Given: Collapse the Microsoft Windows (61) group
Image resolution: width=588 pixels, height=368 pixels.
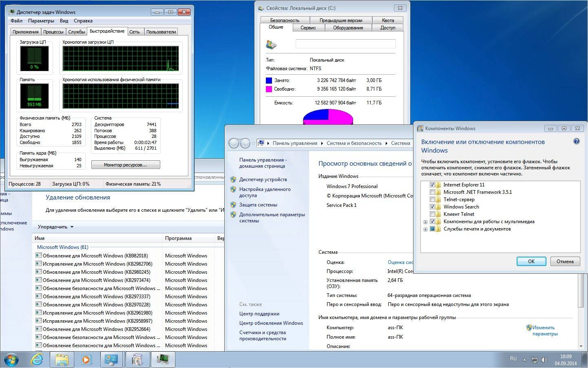Looking at the screenshot, I should [62, 247].
